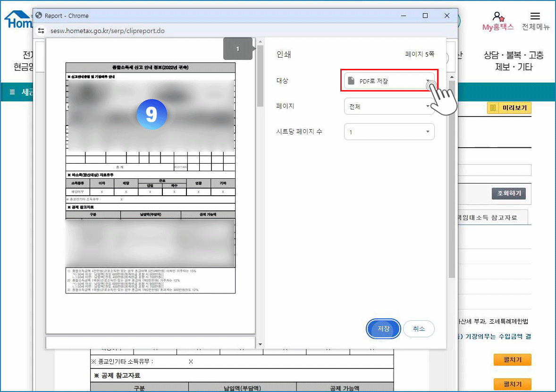Click the 페이지 5쪽 page count text
The height and width of the screenshot is (392, 556).
point(420,54)
